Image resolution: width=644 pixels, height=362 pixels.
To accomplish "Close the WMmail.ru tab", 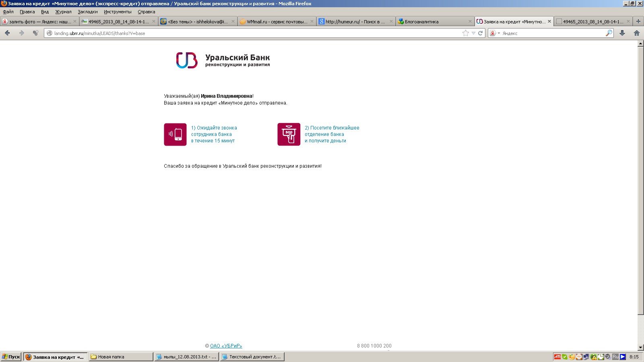I will [312, 21].
